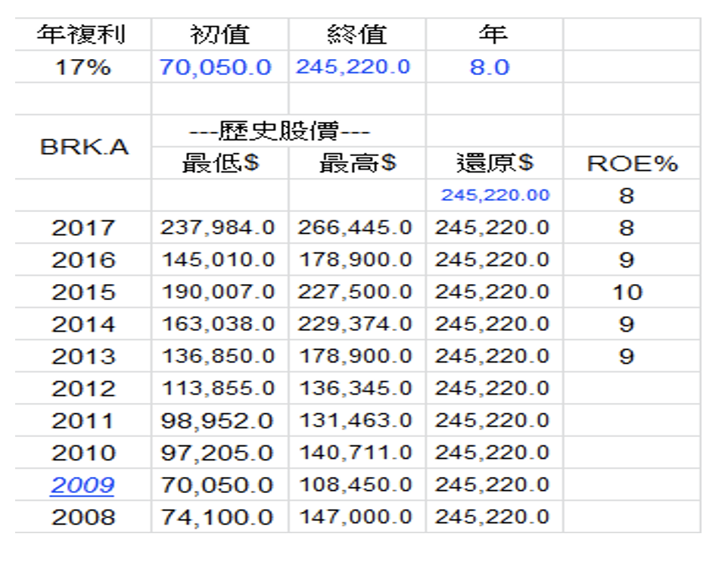The width and height of the screenshot is (728, 565).
Task: Click the 2010 high price 140,711.0
Action: click(x=355, y=453)
